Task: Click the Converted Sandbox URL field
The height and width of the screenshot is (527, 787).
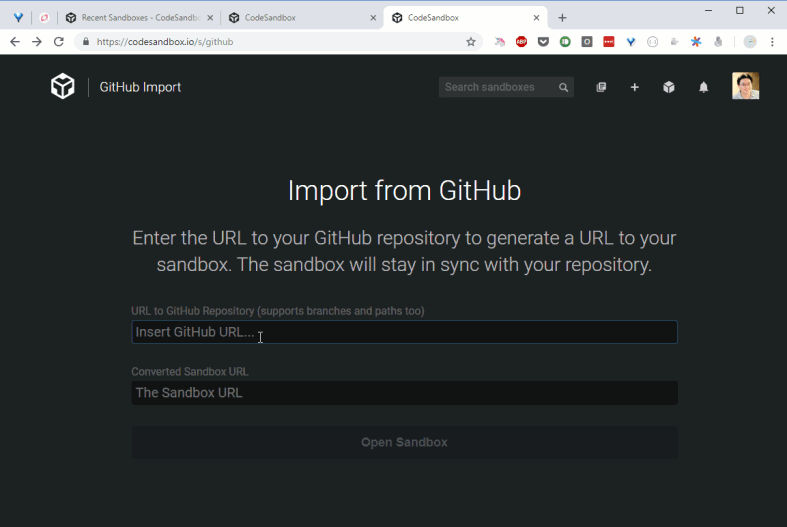Action: 405,392
